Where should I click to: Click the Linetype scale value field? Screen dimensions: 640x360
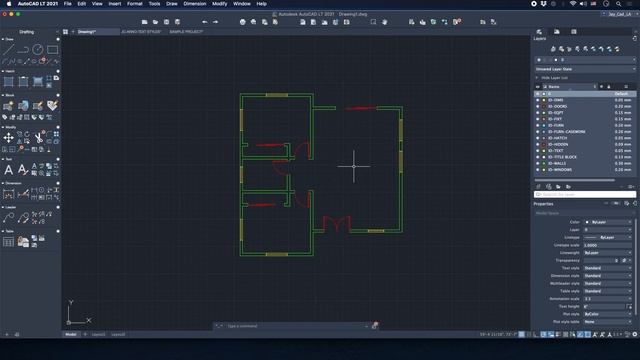(608, 245)
